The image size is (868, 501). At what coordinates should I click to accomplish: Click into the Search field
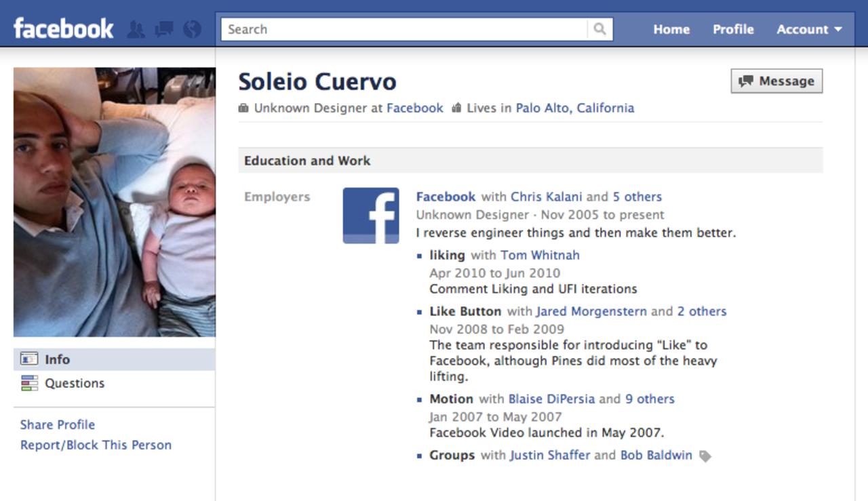(403, 29)
